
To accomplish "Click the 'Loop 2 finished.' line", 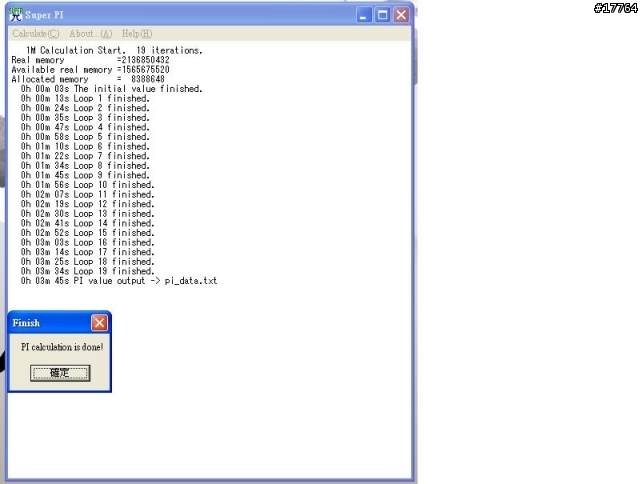I will point(85,108).
